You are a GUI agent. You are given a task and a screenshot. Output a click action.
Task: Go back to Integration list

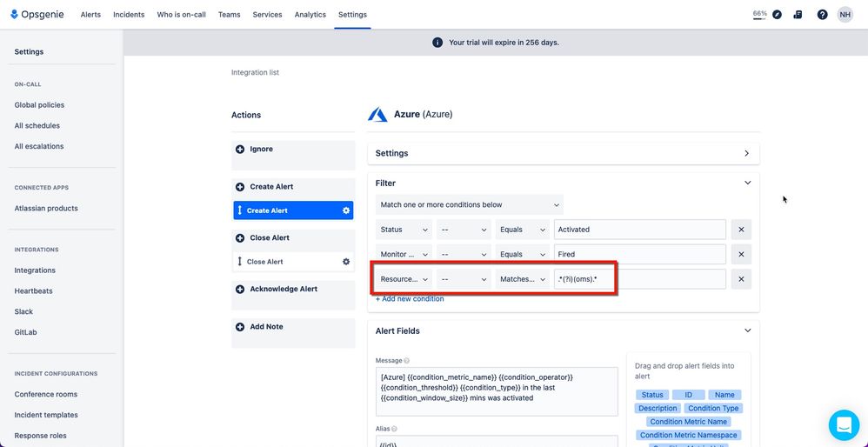coord(255,72)
